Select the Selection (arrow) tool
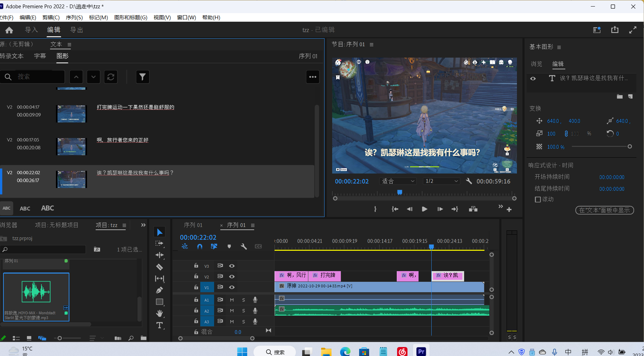644x356 pixels. (160, 232)
